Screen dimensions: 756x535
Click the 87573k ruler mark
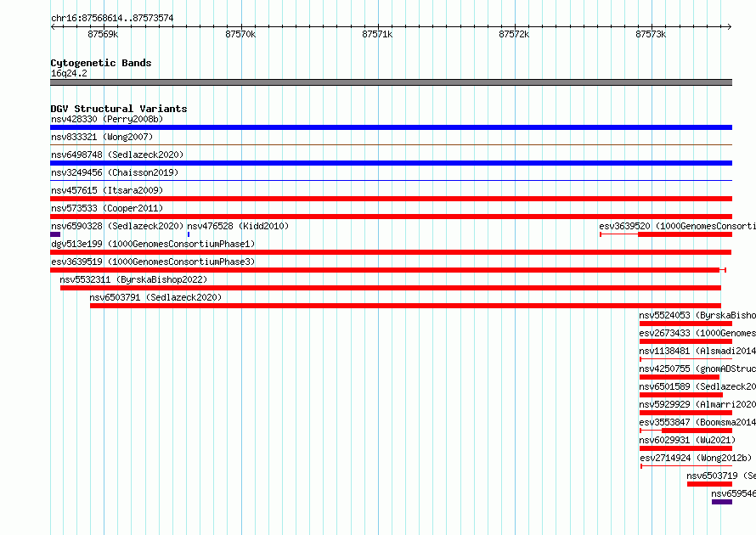(x=651, y=34)
